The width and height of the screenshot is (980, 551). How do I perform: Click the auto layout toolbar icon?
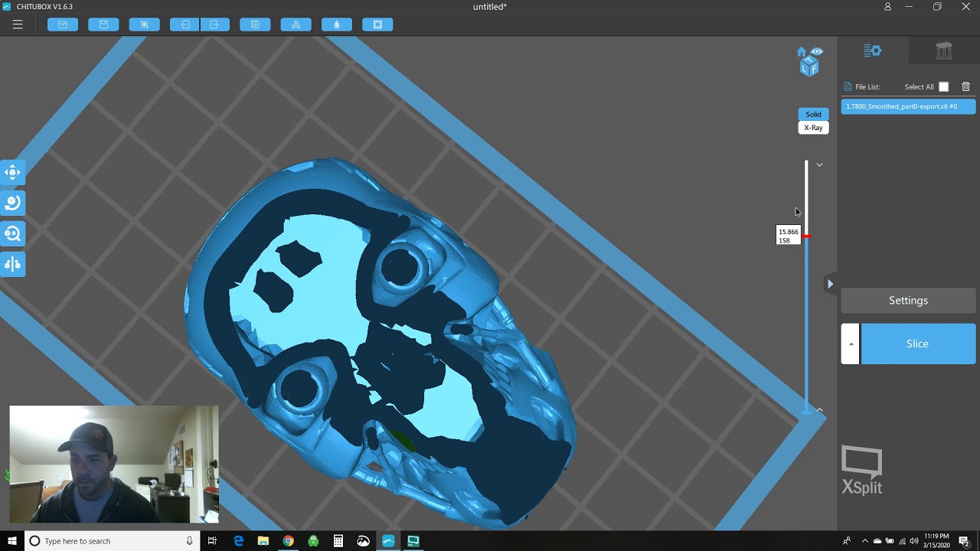point(296,24)
